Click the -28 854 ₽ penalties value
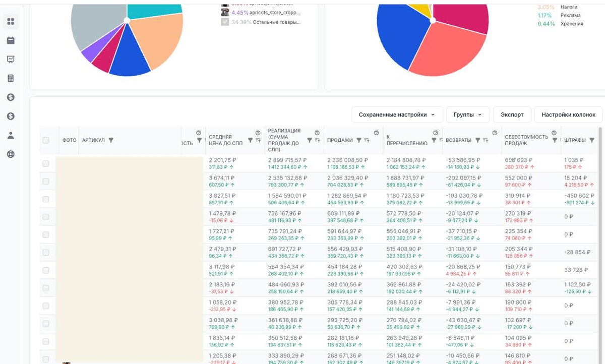Viewport: 605px width, 364px height. 577,252
